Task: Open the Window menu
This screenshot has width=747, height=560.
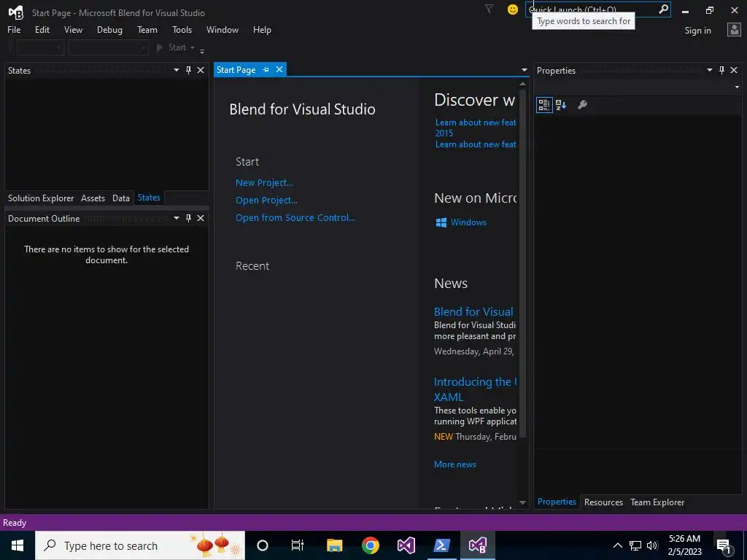Action: [x=222, y=29]
